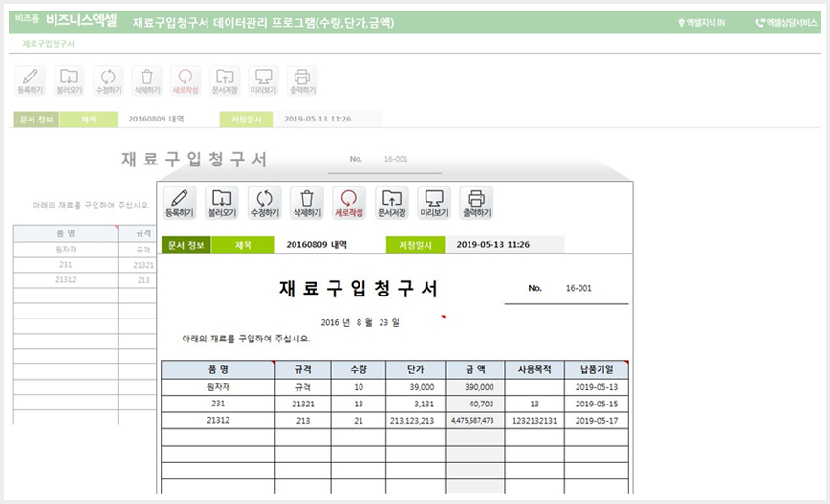Click the amount cell 390,000
Screen dimensions: 830x504
click(475, 387)
